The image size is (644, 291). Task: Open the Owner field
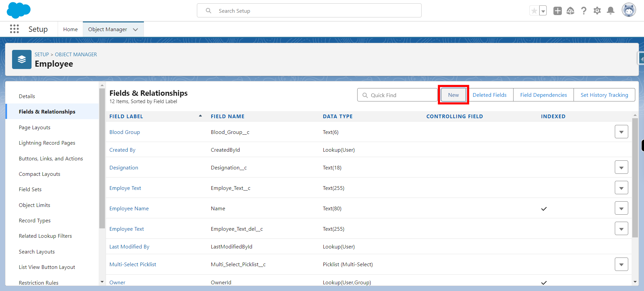pos(117,283)
